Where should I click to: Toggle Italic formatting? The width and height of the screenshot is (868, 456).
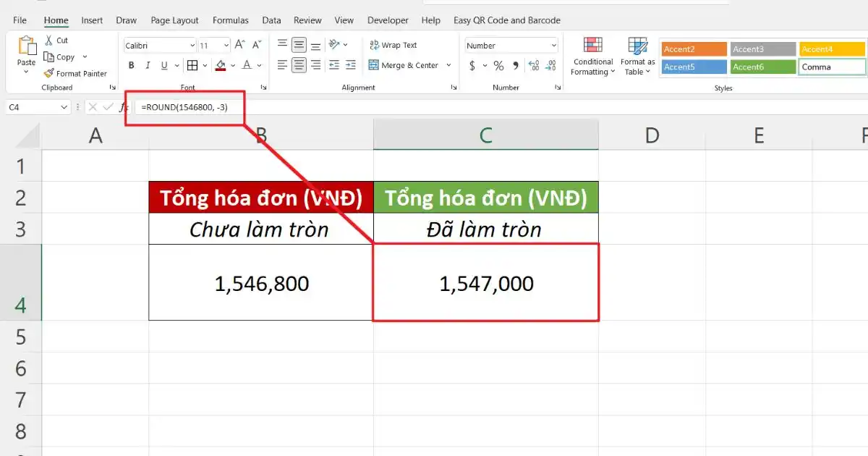pyautogui.click(x=148, y=65)
